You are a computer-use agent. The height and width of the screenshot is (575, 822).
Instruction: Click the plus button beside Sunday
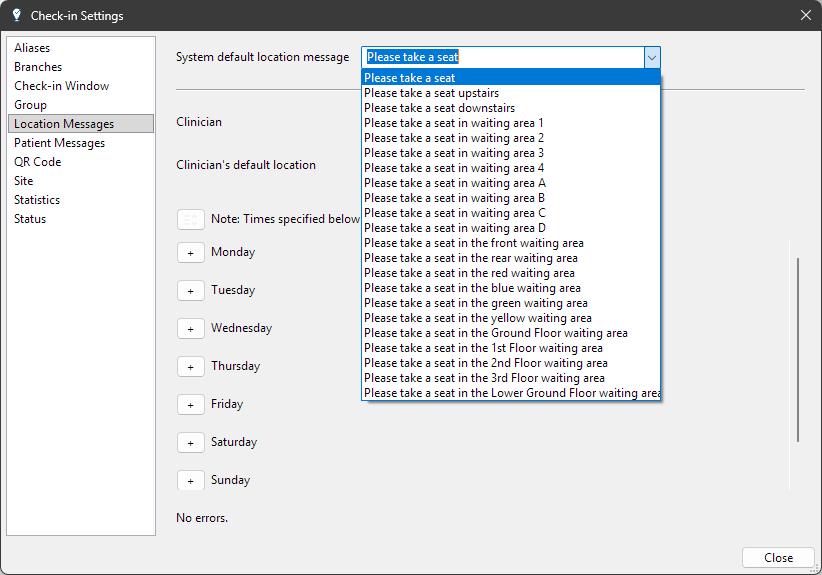click(x=191, y=481)
